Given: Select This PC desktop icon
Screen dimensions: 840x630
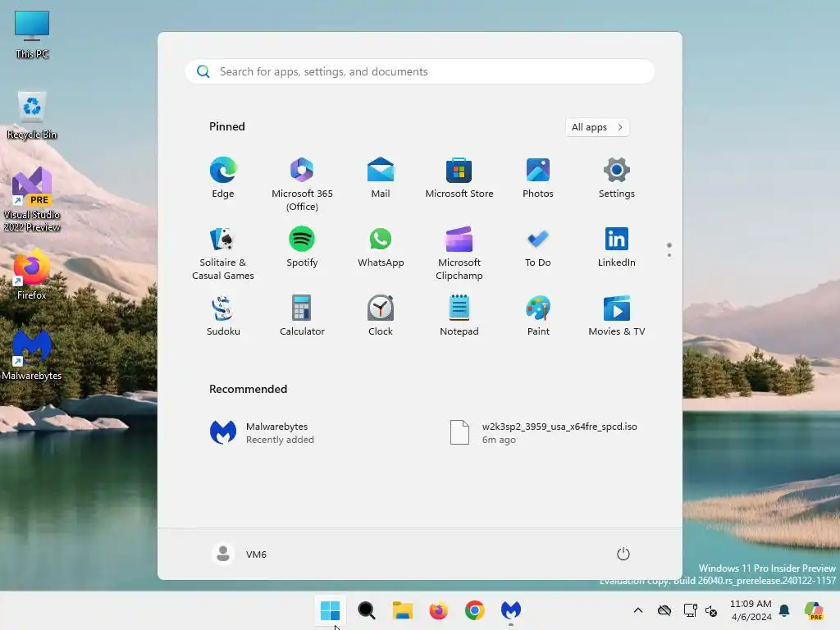Looking at the screenshot, I should [x=32, y=34].
